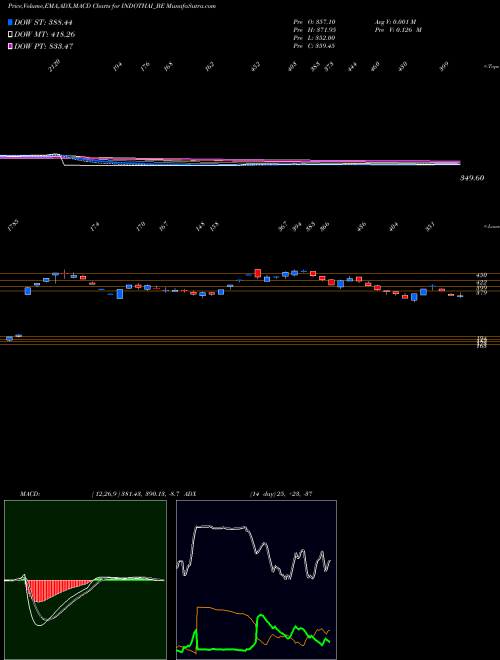Image resolution: width=500 pixels, height=660 pixels.
Task: Click the low price marker 351
Action: coord(431,226)
